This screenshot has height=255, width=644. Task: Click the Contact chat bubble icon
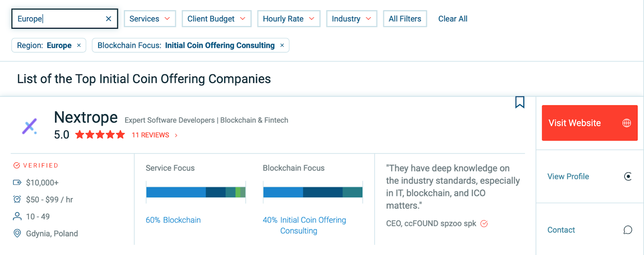coord(627,230)
